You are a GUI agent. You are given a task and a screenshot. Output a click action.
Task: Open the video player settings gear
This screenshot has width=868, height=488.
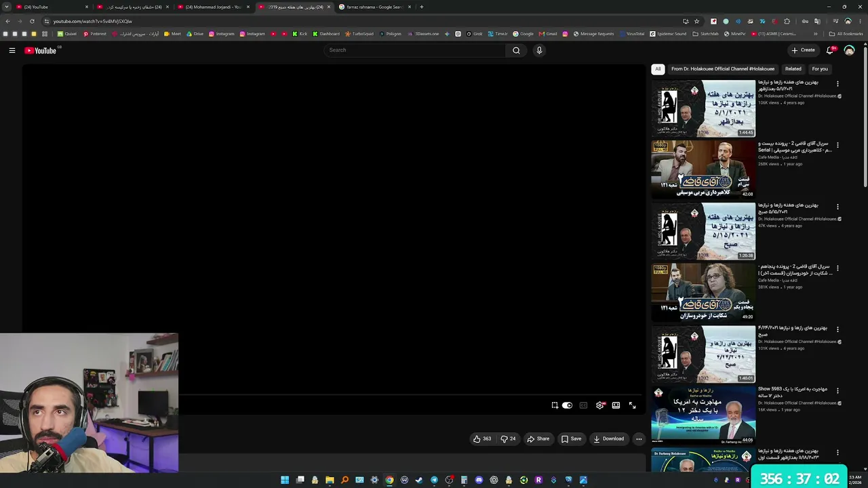point(600,405)
